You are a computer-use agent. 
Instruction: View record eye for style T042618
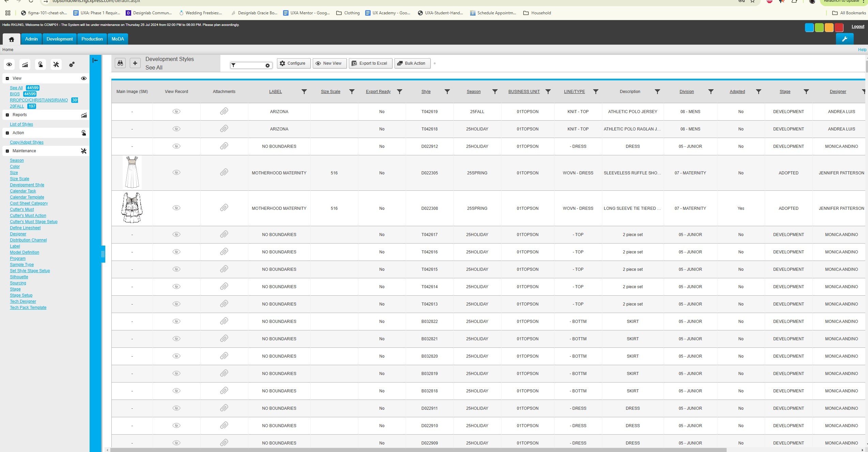[x=176, y=129]
